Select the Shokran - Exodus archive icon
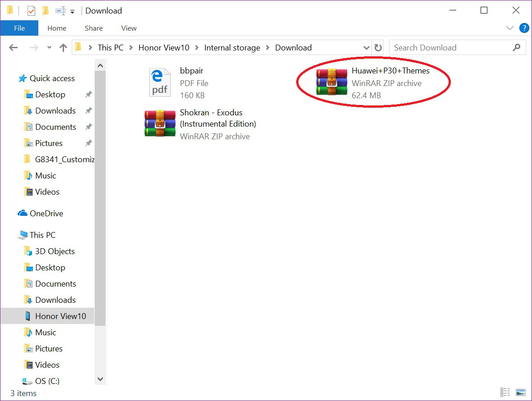This screenshot has height=401, width=532. tap(160, 123)
